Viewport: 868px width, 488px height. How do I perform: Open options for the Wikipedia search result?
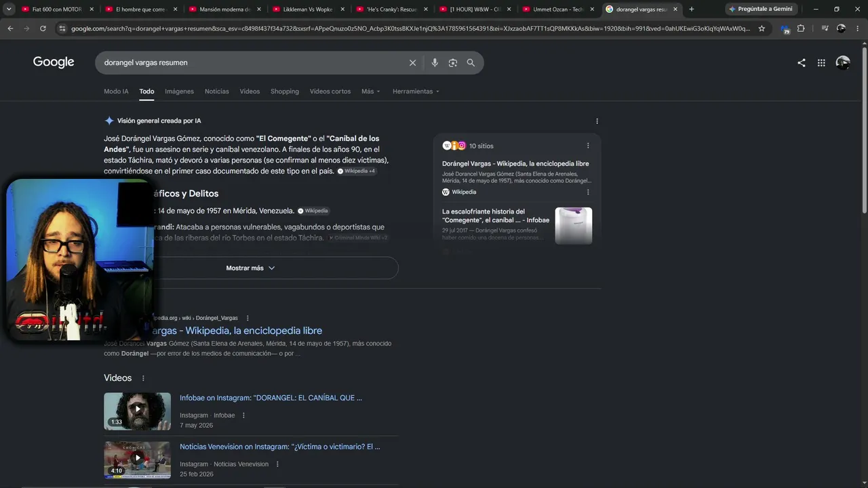(248, 318)
